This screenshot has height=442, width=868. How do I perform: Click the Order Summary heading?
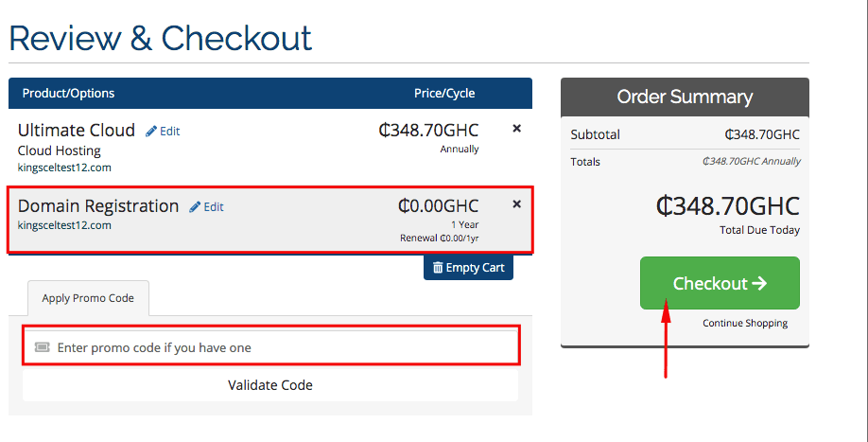click(x=685, y=97)
